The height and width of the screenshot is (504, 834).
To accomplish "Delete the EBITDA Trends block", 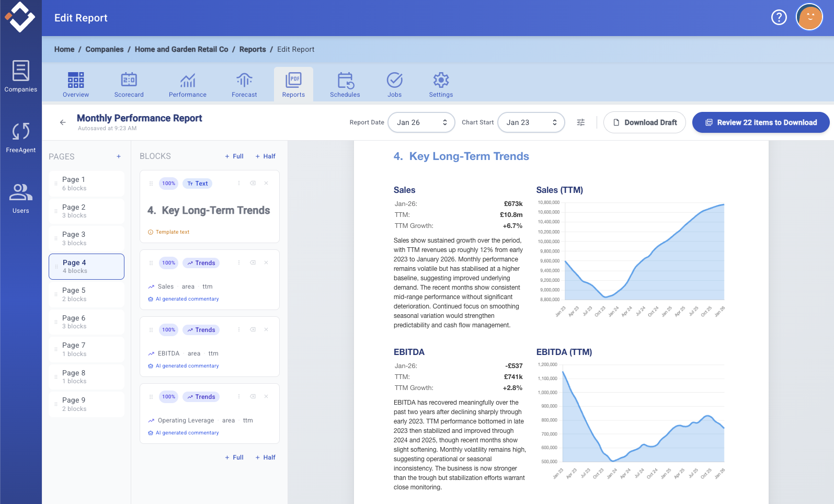I will pos(266,330).
